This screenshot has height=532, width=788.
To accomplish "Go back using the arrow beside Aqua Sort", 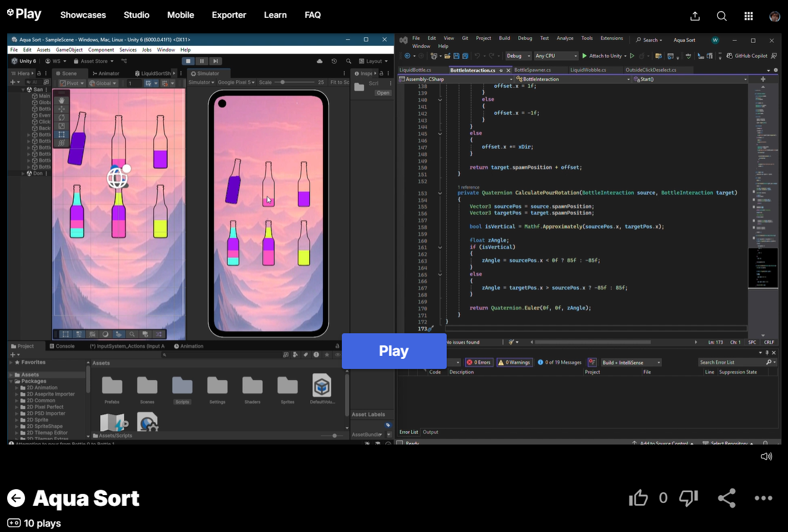I will (x=16, y=498).
